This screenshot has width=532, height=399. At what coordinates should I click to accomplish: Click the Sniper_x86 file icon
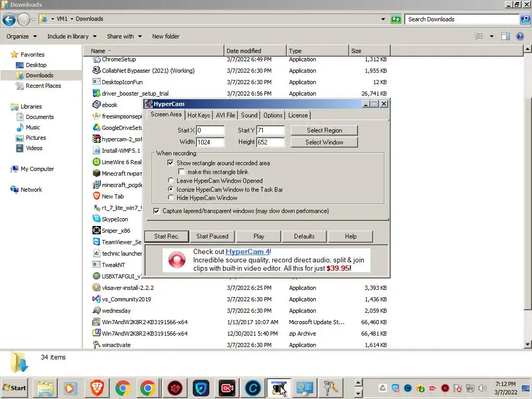click(96, 230)
